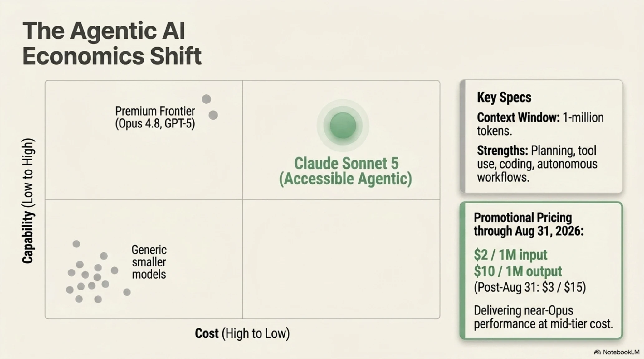
Task: Click the Generic smaller models label
Action: coord(149,262)
